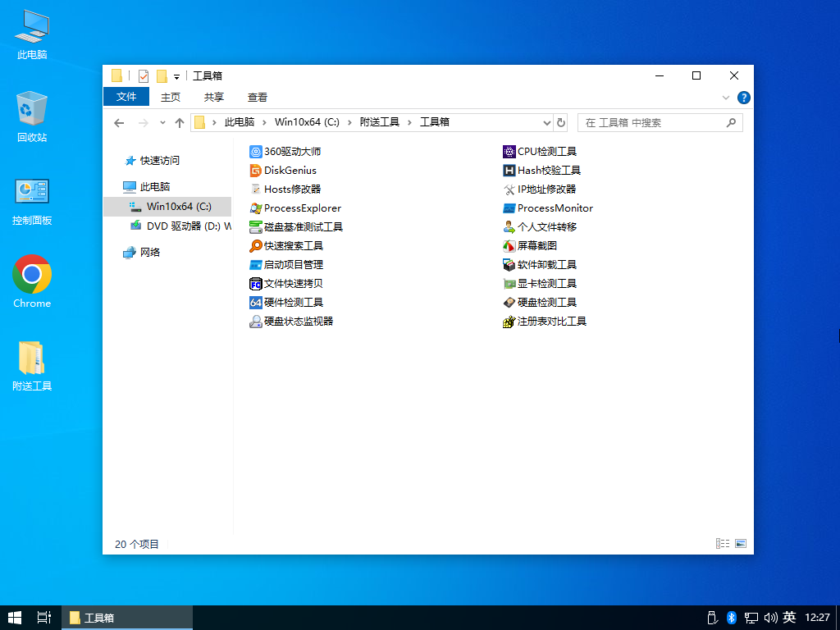Click the new folder quick access icon

tap(162, 76)
